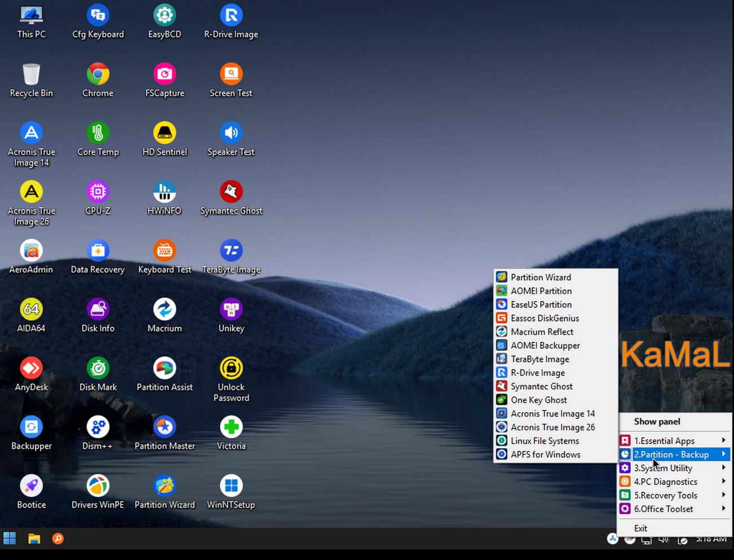Viewport: 734px width, 560px height.
Task: Choose AOMEI Partition in the submenu
Action: (556, 291)
